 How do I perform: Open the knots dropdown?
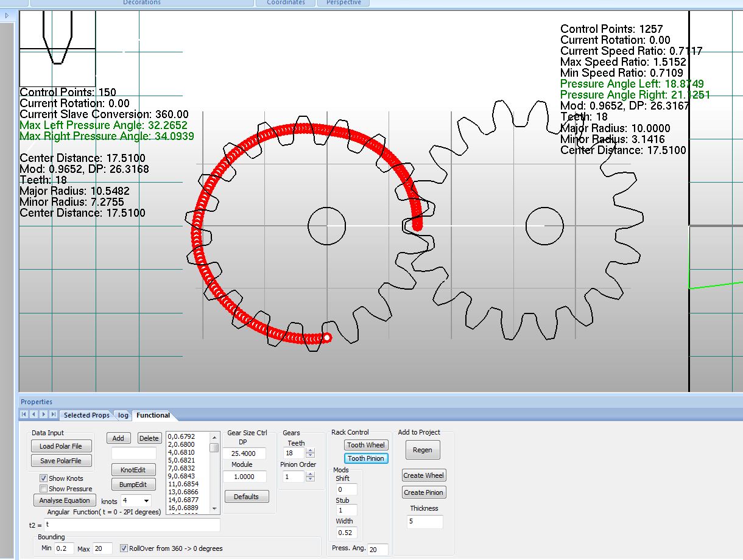coord(146,501)
